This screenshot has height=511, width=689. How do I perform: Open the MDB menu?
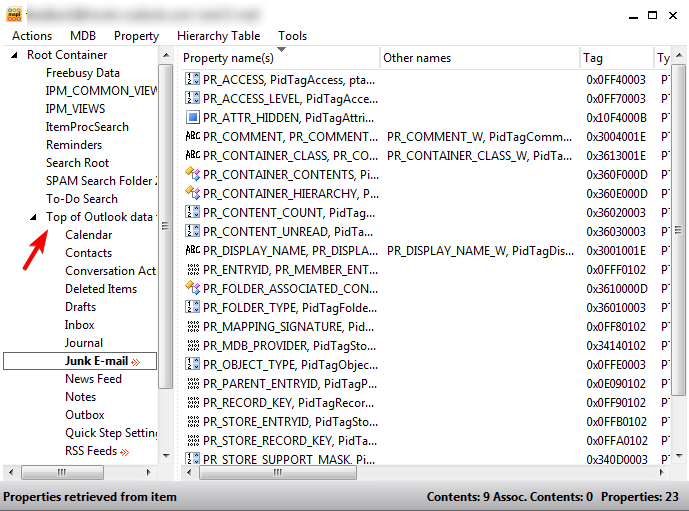point(83,36)
